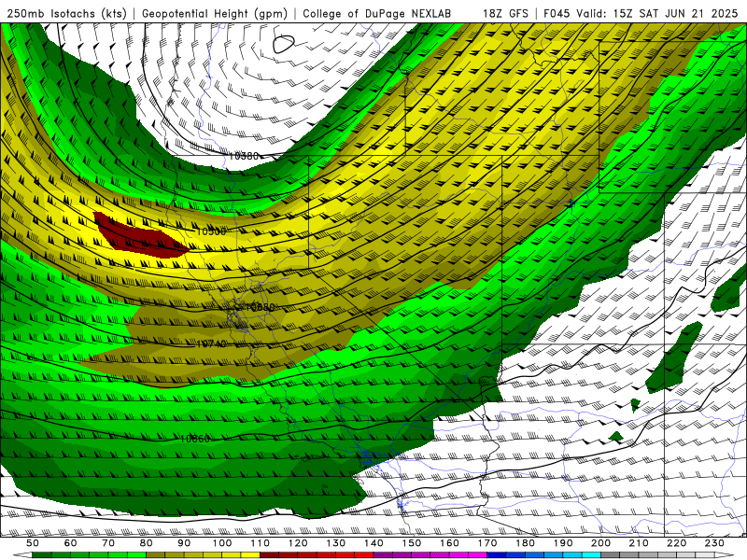Screen dimensions: 747x560
Task: Click the 10500 height contour label
Action: pos(211,231)
